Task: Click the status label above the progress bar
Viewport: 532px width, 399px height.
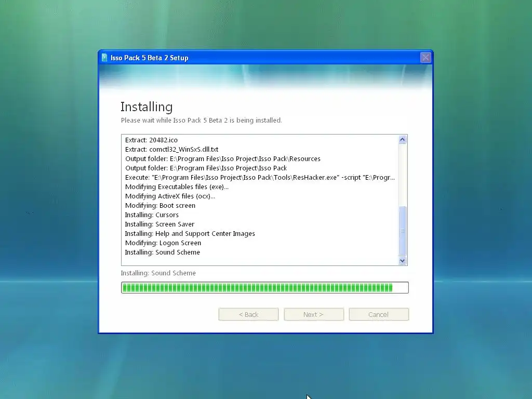Action: point(158,273)
